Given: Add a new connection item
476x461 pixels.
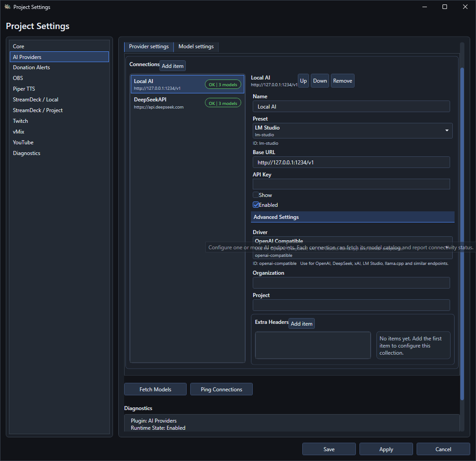Looking at the screenshot, I should click(x=172, y=66).
